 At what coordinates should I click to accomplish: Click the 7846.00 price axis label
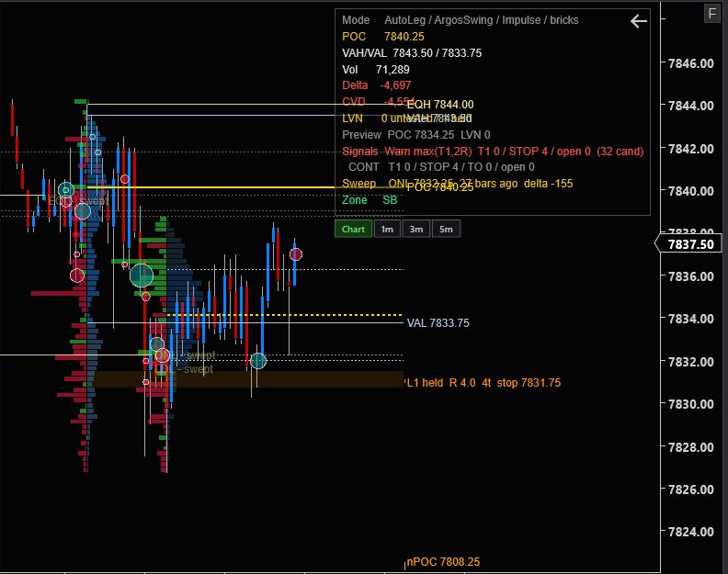690,63
